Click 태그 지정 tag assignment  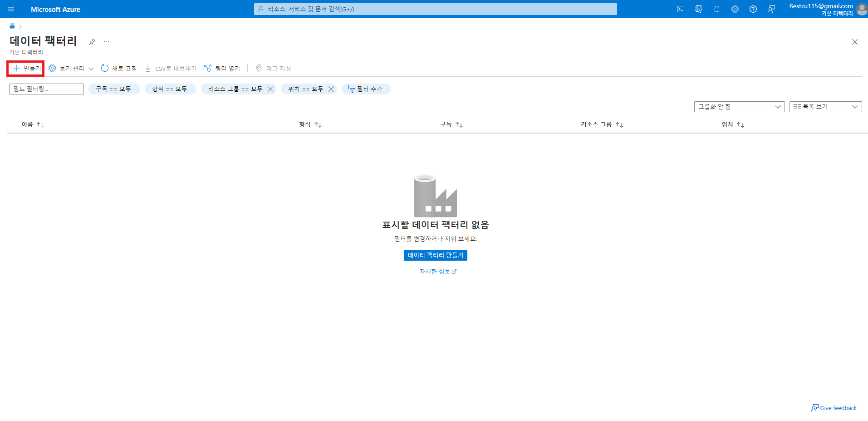pos(273,69)
